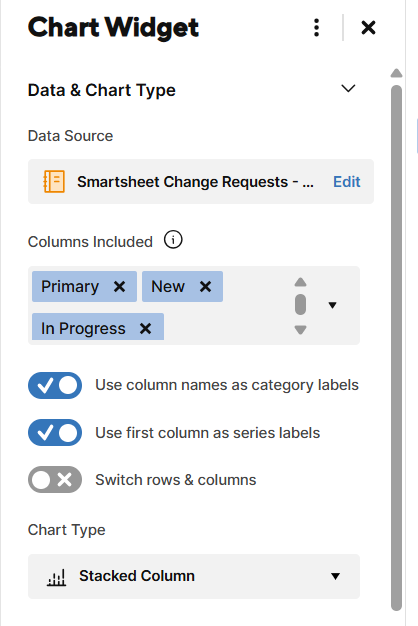Screen dimensions: 418x626
Task: Click the data source sheet icon
Action: pos(54,182)
